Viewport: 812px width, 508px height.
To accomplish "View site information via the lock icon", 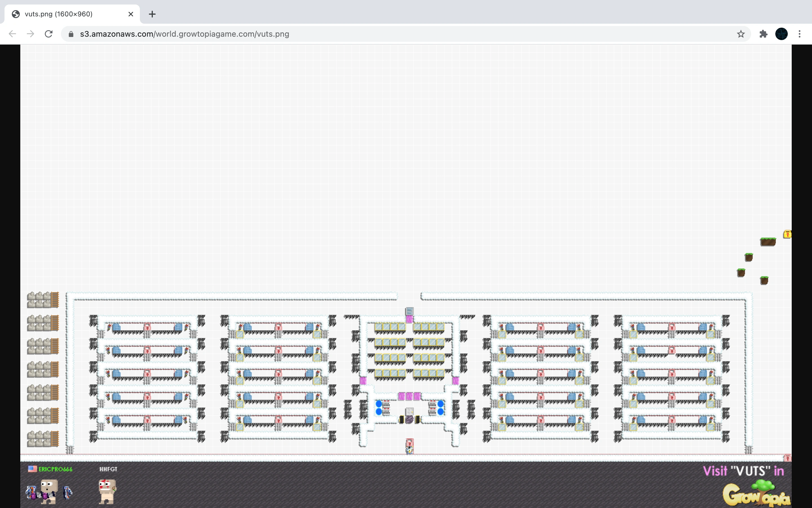I will pos(71,34).
